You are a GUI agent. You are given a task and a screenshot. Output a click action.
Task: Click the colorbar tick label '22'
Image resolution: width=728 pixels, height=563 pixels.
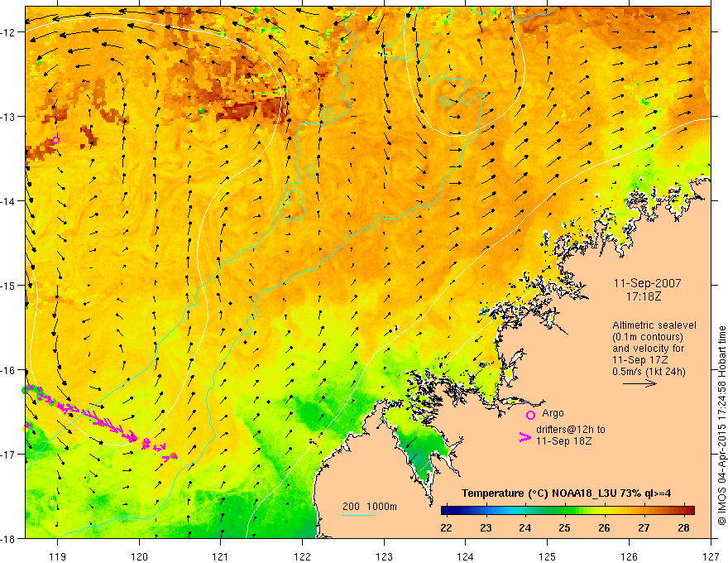(x=446, y=527)
